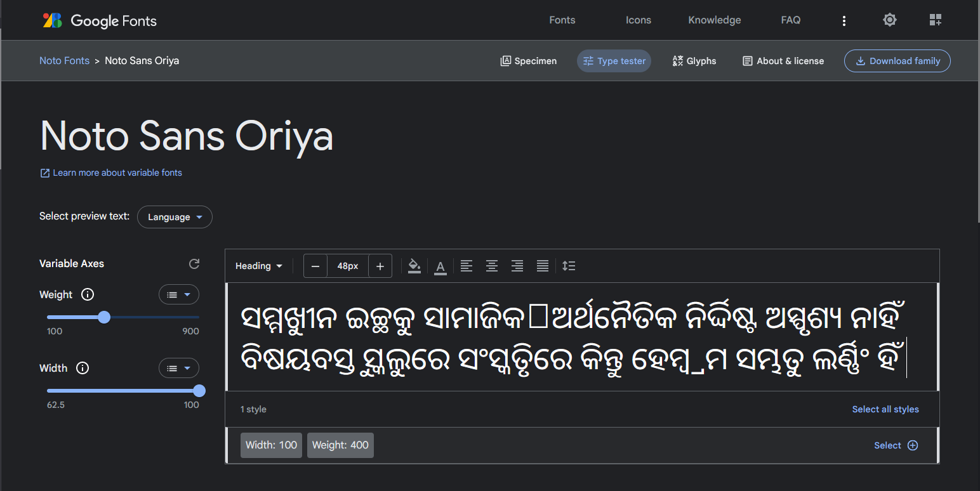Reset variable axes with refresh icon
Screen dimensions: 980x491
coord(194,264)
